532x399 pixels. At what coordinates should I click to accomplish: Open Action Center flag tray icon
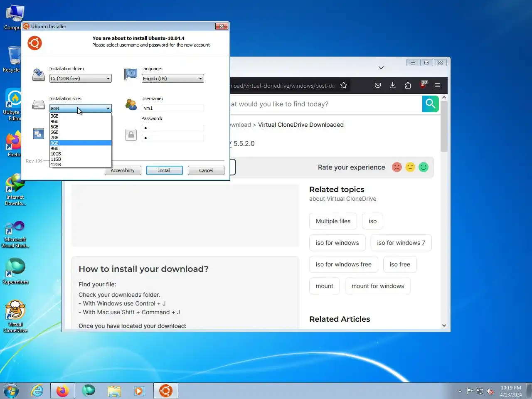[x=470, y=391]
